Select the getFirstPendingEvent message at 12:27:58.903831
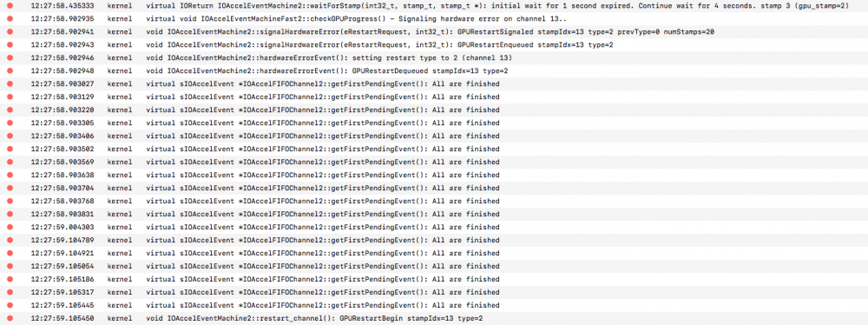Screen dimensions: 868x325 pyautogui.click(x=323, y=214)
